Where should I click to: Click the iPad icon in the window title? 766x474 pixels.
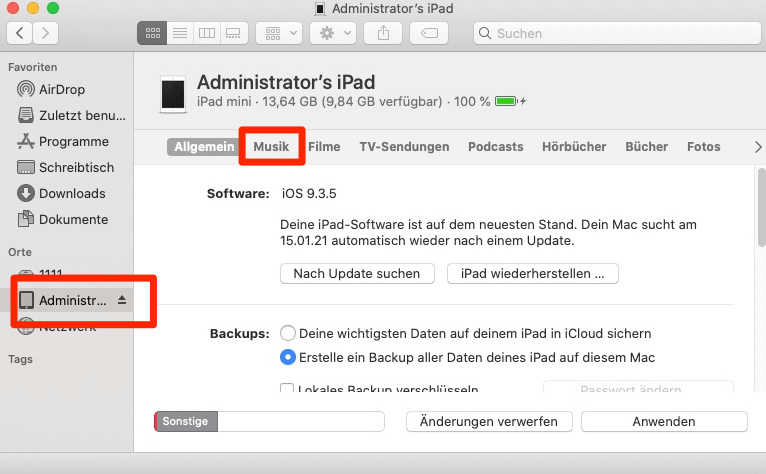(x=320, y=9)
